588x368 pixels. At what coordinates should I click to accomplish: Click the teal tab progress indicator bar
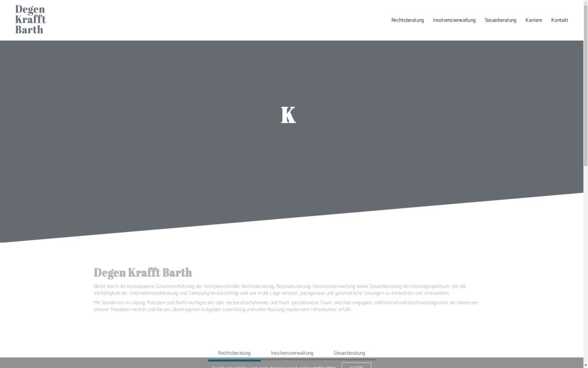click(x=234, y=360)
